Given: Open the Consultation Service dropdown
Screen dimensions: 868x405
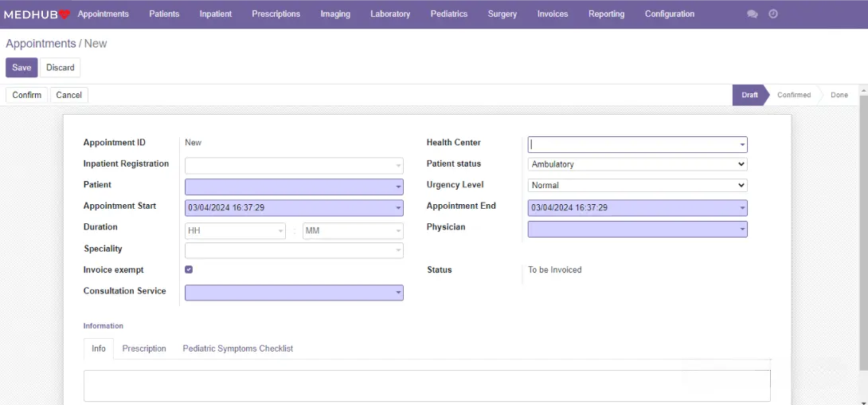Looking at the screenshot, I should [x=294, y=293].
